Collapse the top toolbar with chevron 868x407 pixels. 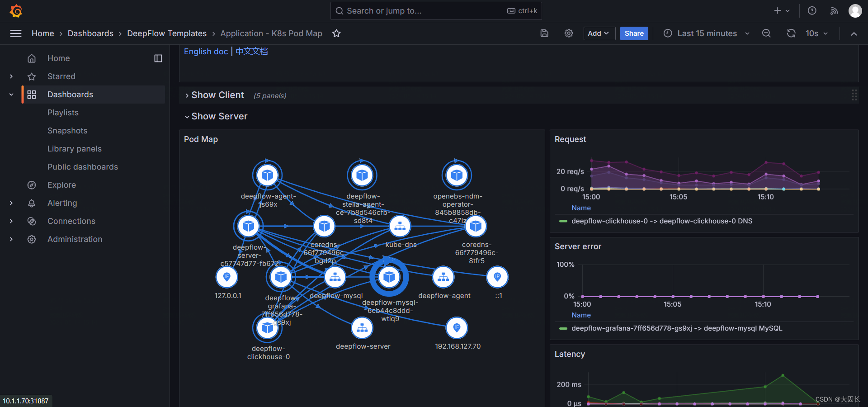[x=854, y=33]
